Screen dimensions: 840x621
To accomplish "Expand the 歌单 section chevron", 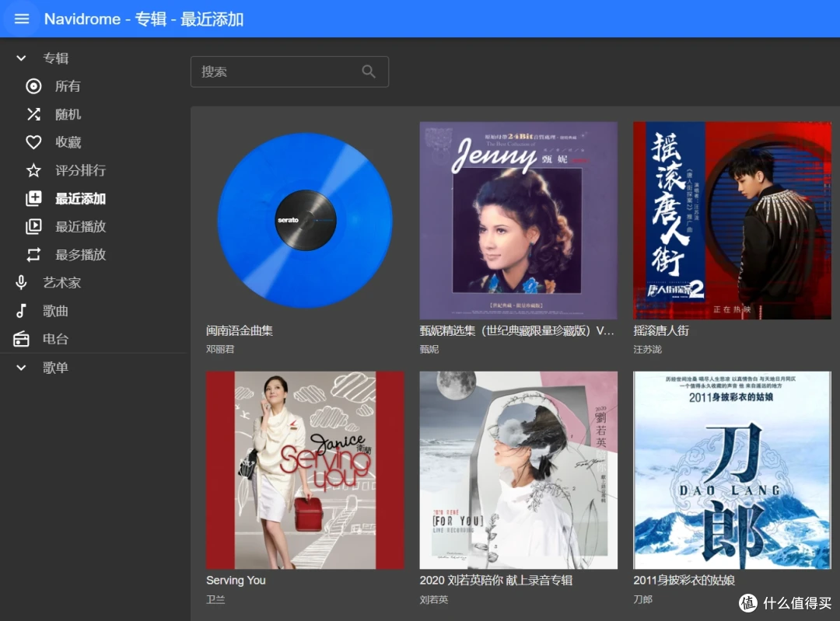I will coord(21,367).
